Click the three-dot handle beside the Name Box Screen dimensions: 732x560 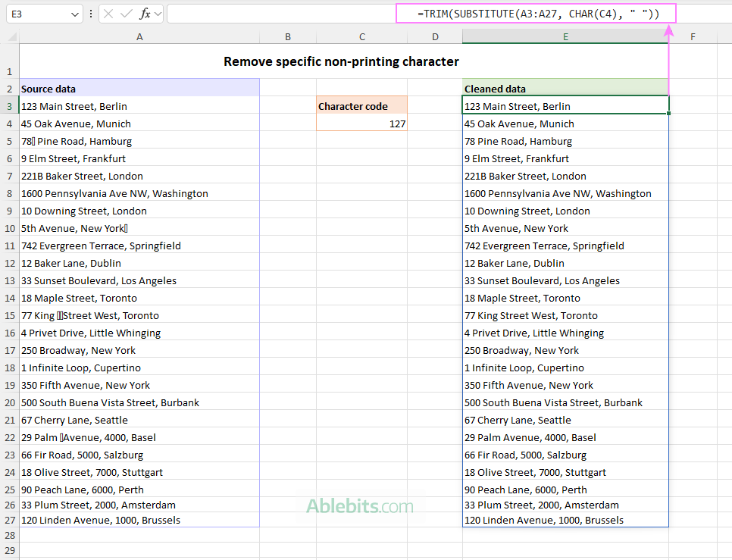point(91,14)
